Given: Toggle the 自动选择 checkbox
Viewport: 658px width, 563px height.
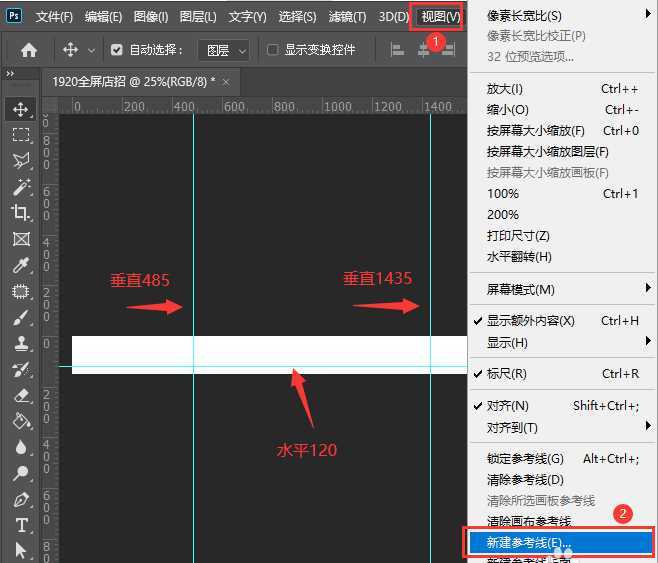Looking at the screenshot, I should [x=117, y=50].
